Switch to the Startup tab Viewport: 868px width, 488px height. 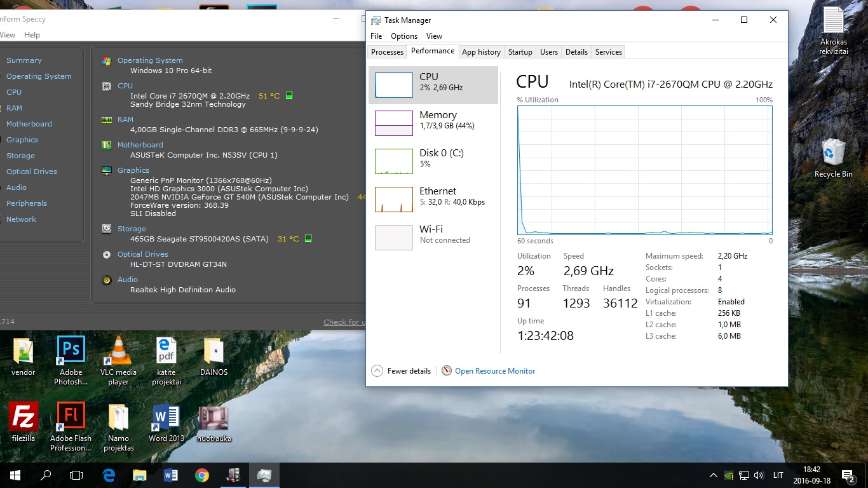520,52
